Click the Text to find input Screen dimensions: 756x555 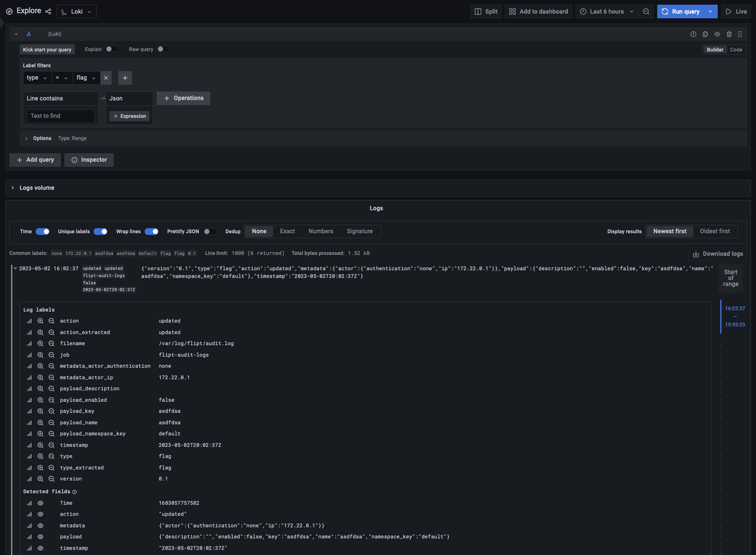click(x=61, y=116)
